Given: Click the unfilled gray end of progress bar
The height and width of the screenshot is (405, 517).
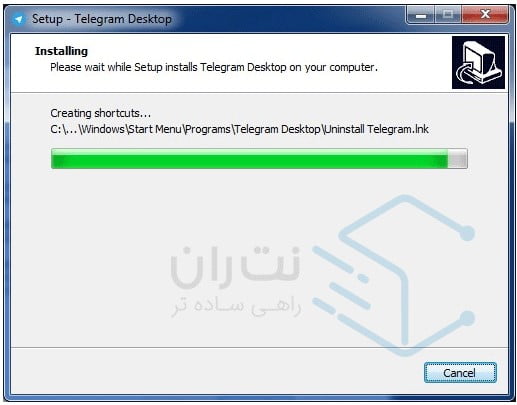Looking at the screenshot, I should point(457,159).
